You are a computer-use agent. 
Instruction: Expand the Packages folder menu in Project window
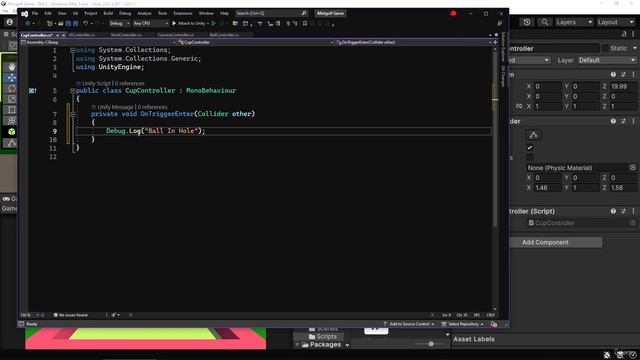347,345
